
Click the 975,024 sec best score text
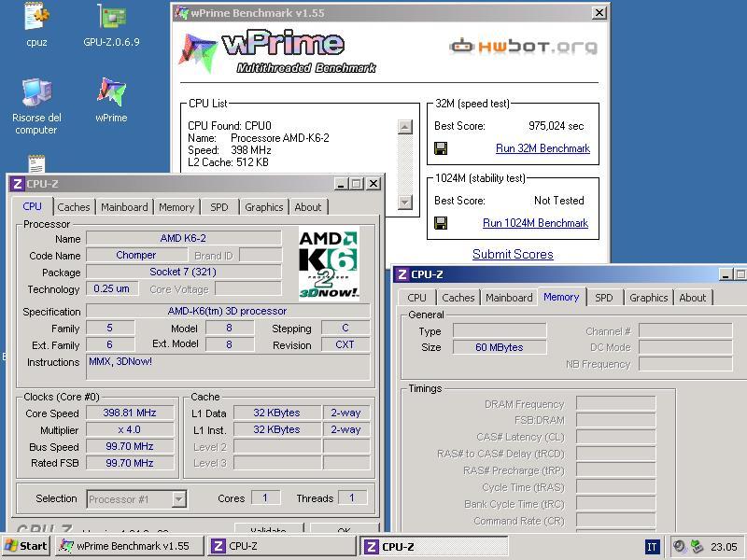coord(556,126)
